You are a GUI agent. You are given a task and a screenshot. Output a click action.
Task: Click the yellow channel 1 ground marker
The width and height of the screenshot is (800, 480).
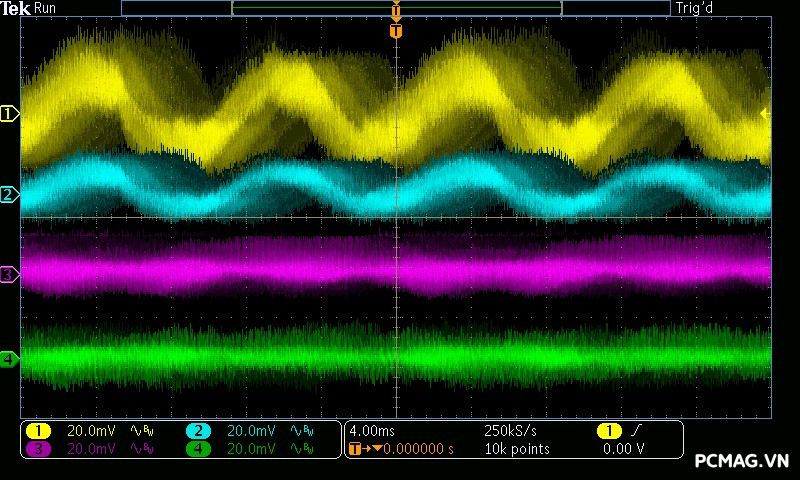point(10,114)
